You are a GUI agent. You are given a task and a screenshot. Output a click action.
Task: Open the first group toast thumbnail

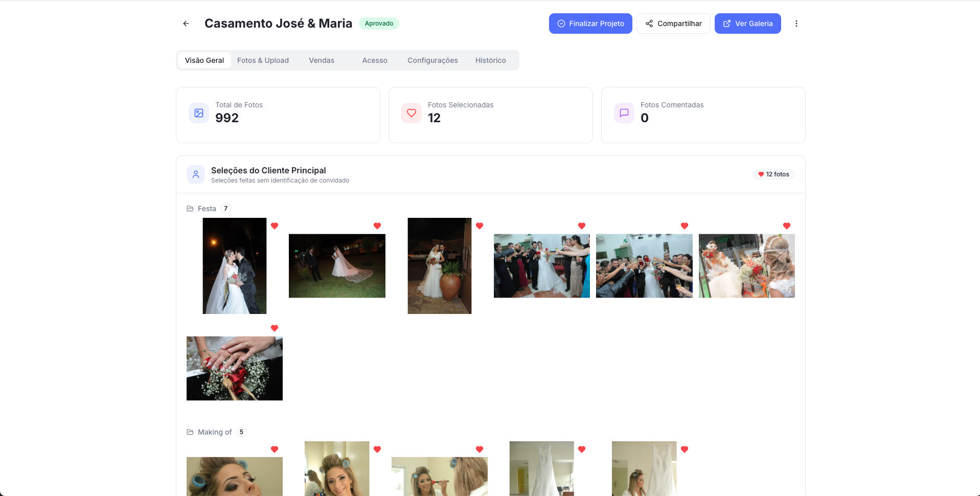[x=542, y=266]
